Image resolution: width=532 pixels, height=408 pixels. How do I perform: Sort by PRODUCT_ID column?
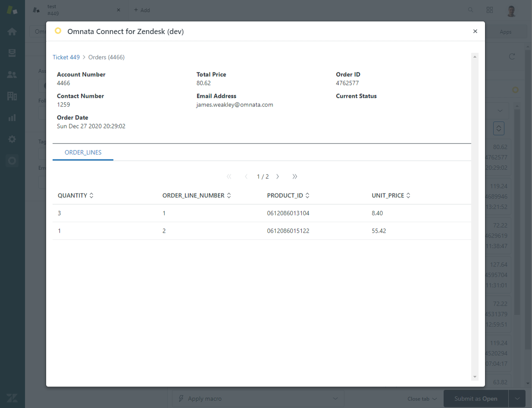coord(288,196)
